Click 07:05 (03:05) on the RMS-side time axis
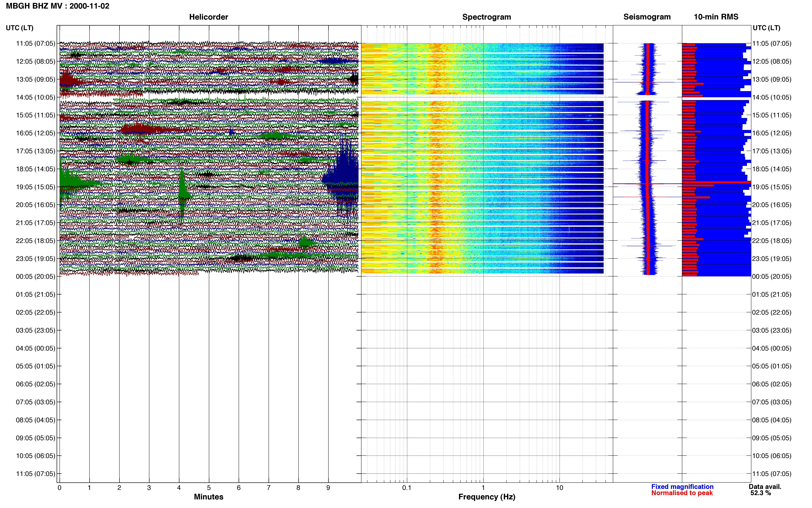The height and width of the screenshot is (508, 812). point(772,402)
